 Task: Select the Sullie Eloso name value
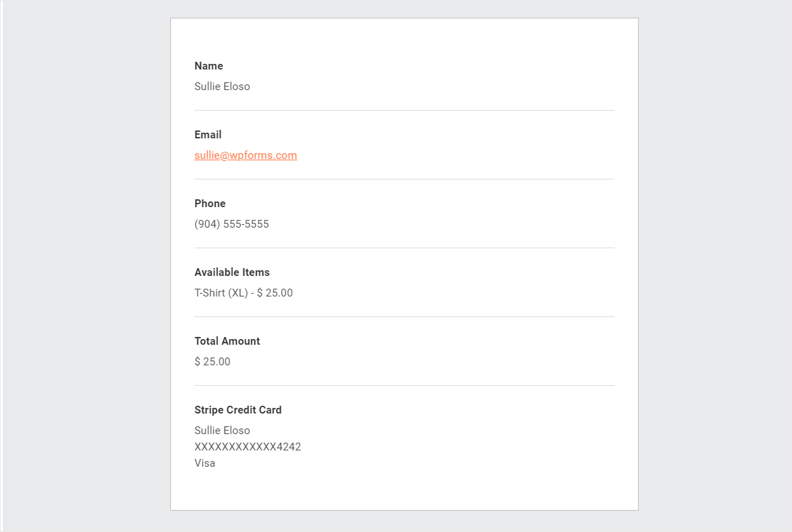tap(222, 87)
